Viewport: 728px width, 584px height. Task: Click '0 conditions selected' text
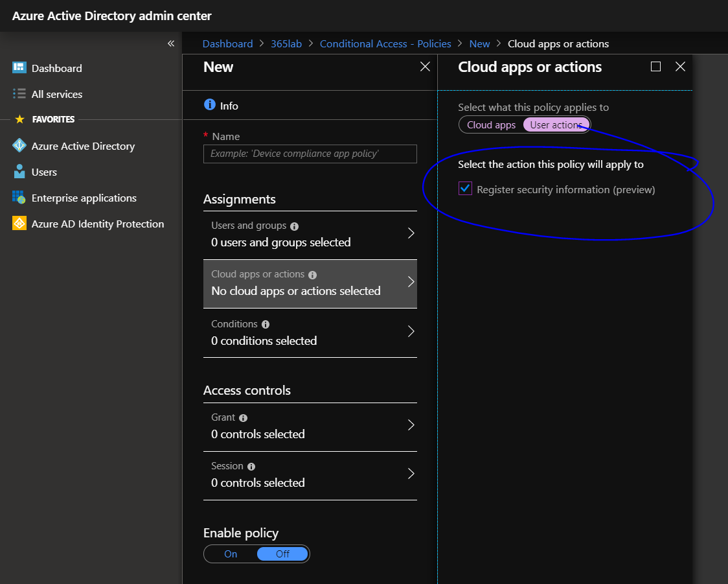(264, 341)
